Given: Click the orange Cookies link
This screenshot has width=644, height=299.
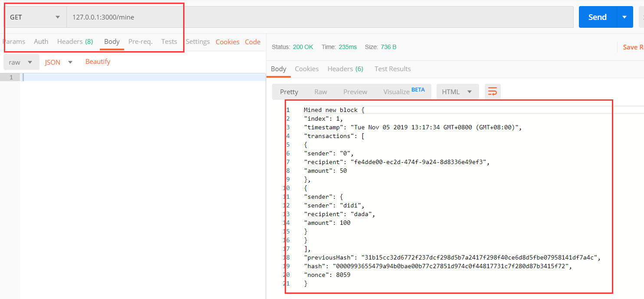Looking at the screenshot, I should pos(227,42).
